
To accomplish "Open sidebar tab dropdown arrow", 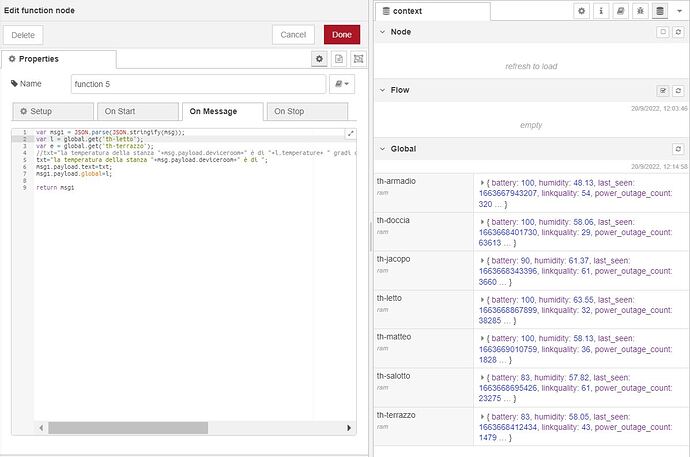I will click(679, 11).
